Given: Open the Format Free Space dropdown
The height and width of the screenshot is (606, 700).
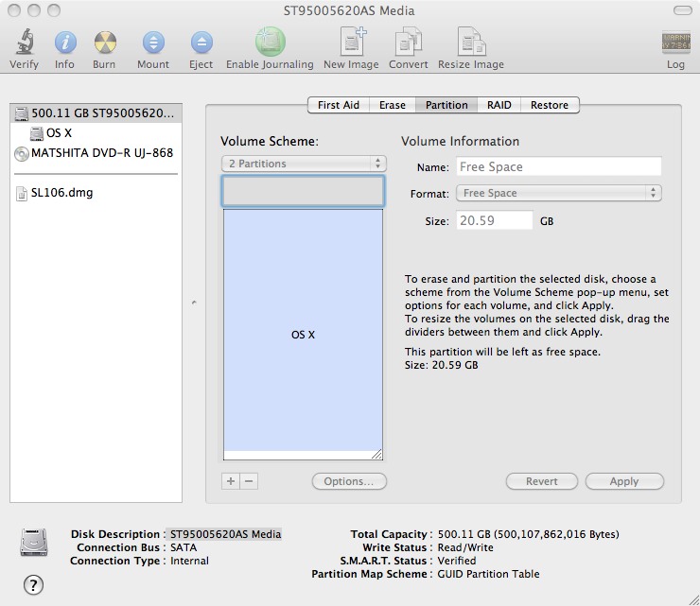Looking at the screenshot, I should click(x=558, y=193).
